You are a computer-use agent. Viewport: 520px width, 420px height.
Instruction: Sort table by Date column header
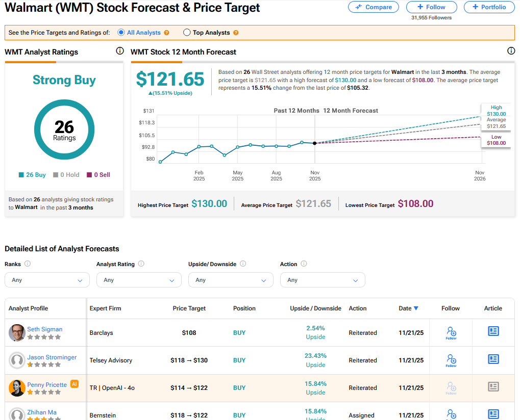pos(408,308)
